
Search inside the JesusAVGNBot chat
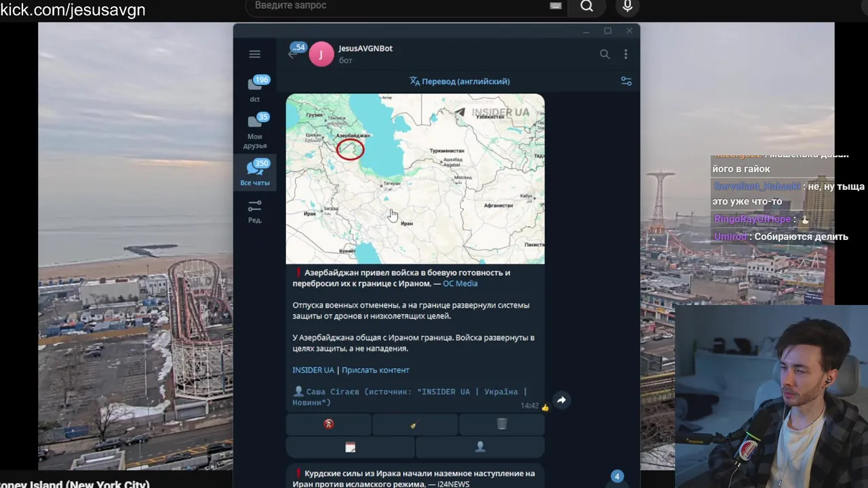tap(604, 54)
